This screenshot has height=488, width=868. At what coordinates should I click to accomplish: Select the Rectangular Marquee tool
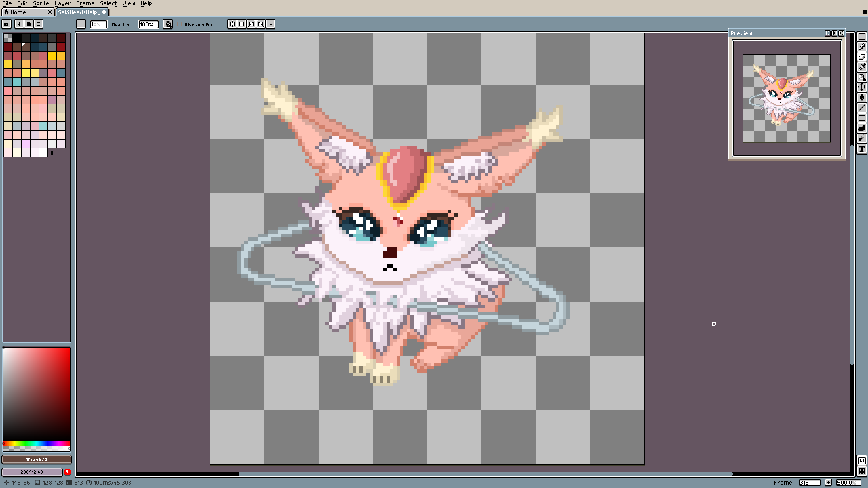coord(862,37)
